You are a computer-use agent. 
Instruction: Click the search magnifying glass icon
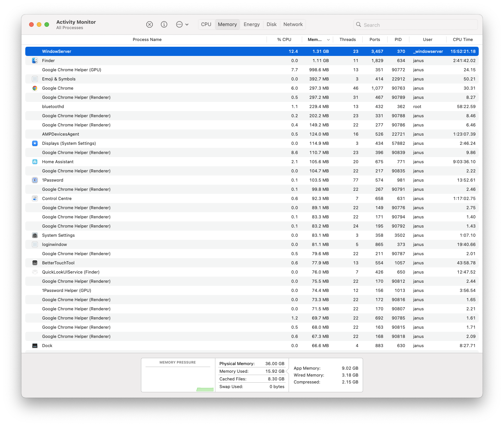[358, 25]
